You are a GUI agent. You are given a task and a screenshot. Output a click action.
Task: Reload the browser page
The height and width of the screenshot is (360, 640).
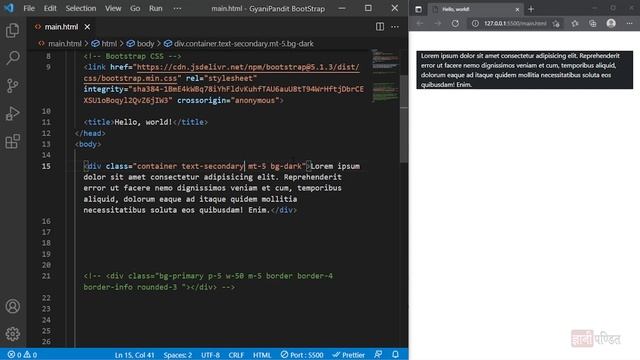coord(455,24)
